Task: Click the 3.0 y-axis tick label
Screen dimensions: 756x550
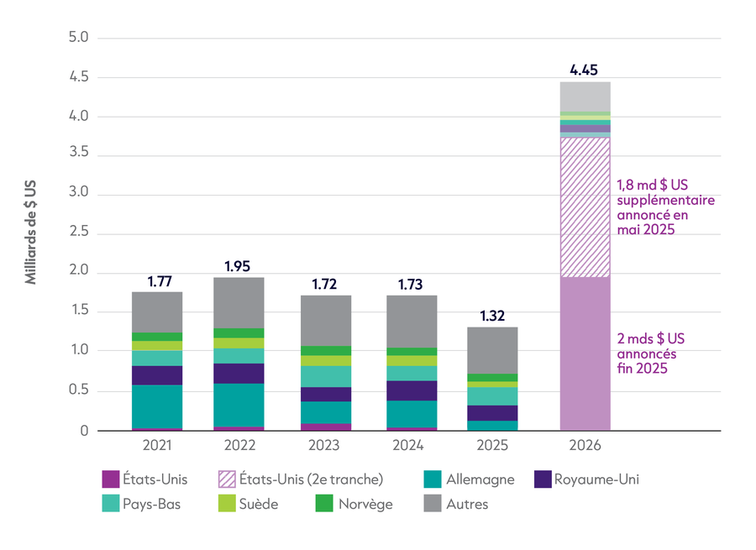Action: [x=79, y=191]
